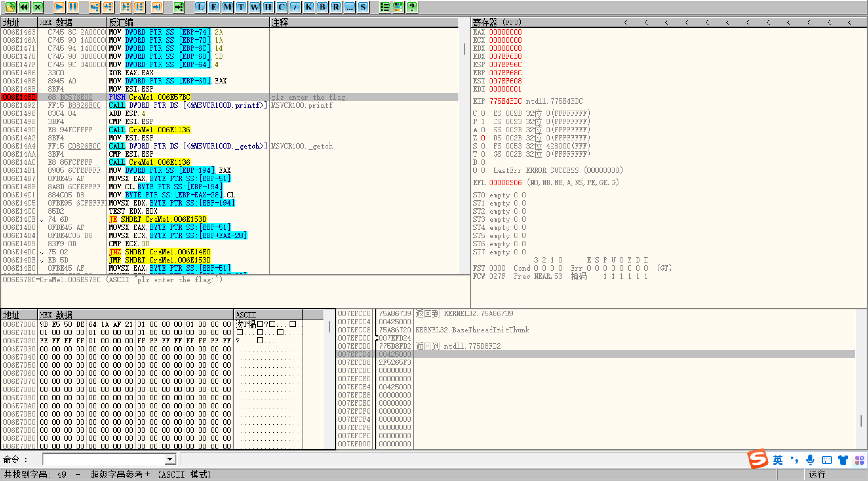The image size is (868, 481).
Task: Select the EAX register value
Action: tap(505, 32)
